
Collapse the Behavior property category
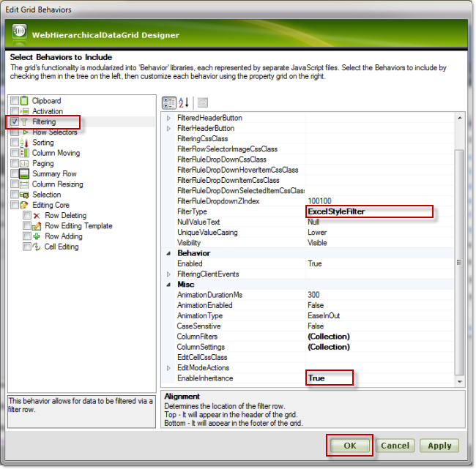tap(168, 253)
